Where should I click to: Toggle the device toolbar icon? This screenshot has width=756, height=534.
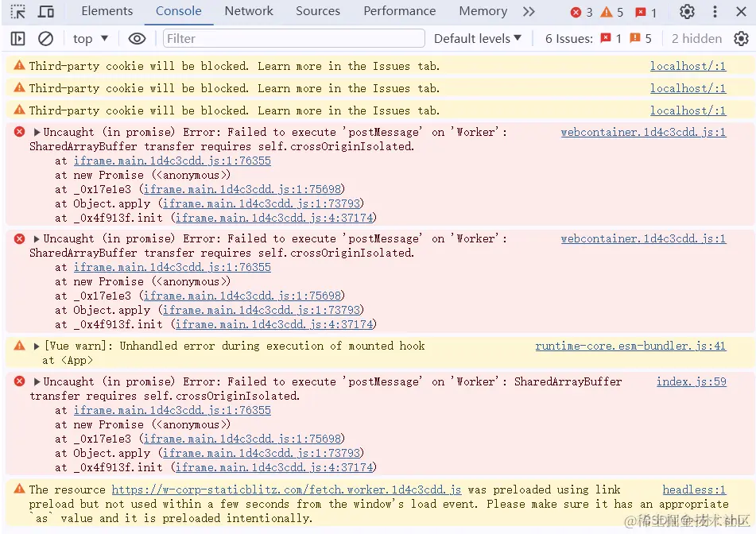point(46,12)
